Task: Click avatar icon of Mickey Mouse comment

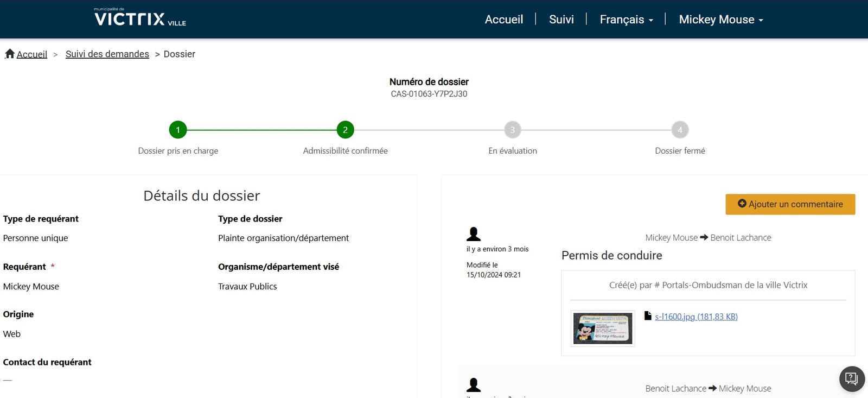Action: click(x=474, y=234)
